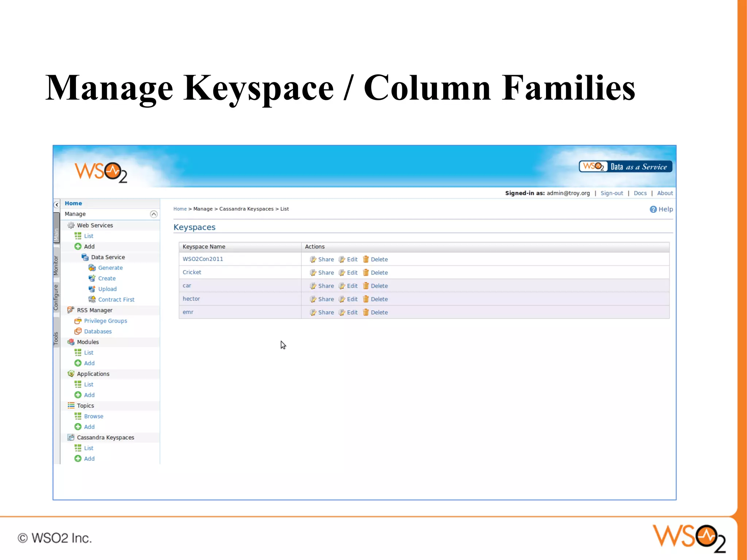Viewport: 747px width, 560px height.
Task: Click the Share icon in the emr row
Action: 313,312
